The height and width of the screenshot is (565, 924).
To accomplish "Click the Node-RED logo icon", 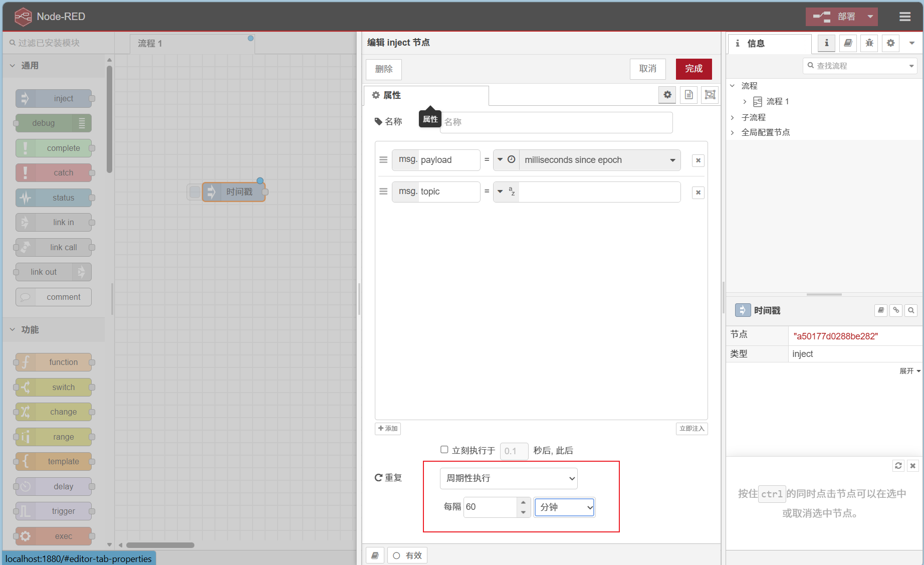I will click(x=23, y=17).
